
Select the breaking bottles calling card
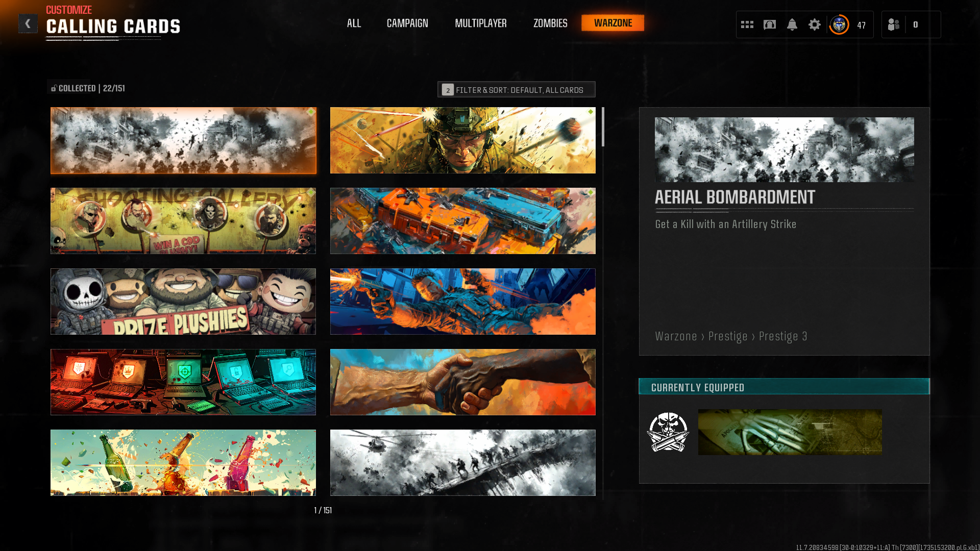pyautogui.click(x=183, y=463)
